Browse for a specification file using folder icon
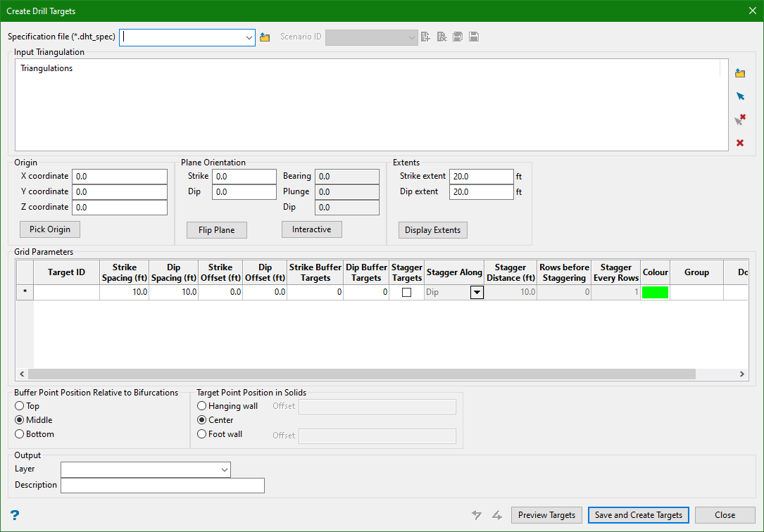The height and width of the screenshot is (532, 764). (x=265, y=37)
